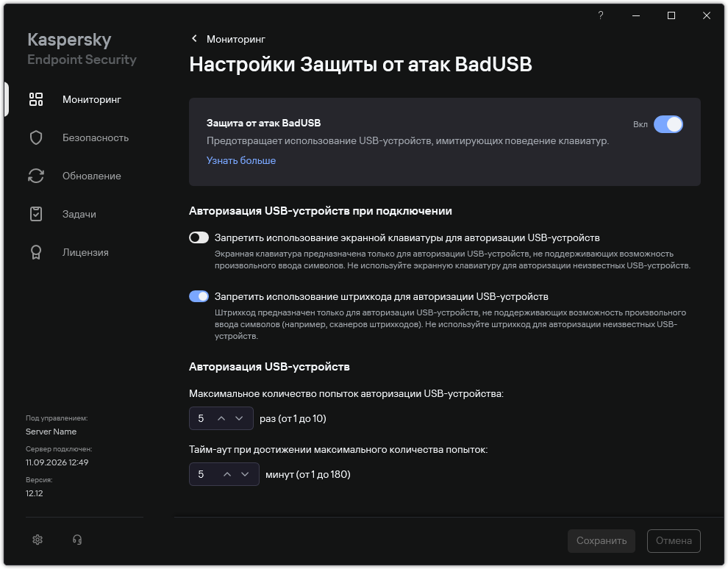Click the version number 12.12

35,493
